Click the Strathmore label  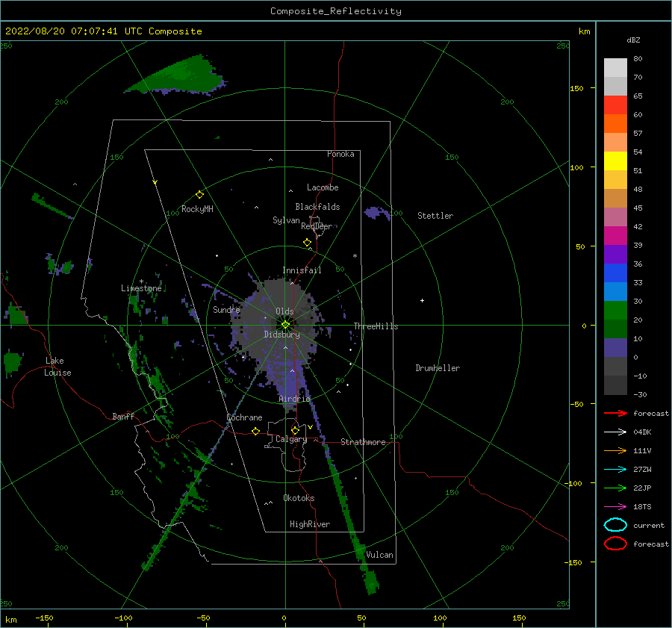click(x=363, y=442)
